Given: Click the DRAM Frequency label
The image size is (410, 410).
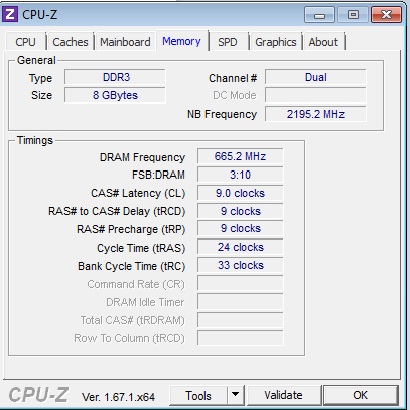Looking at the screenshot, I should pyautogui.click(x=142, y=157).
